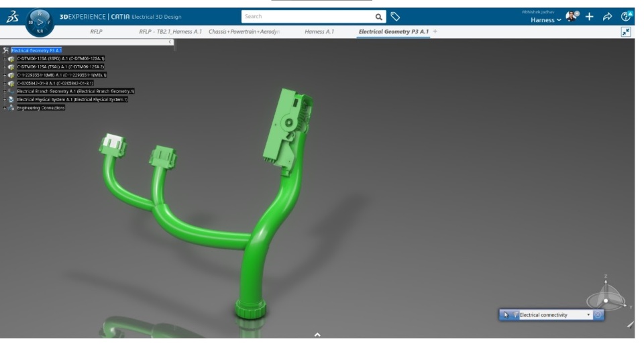The image size is (644, 362).
Task: Click the funnel filter icon
Action: [x=515, y=315]
